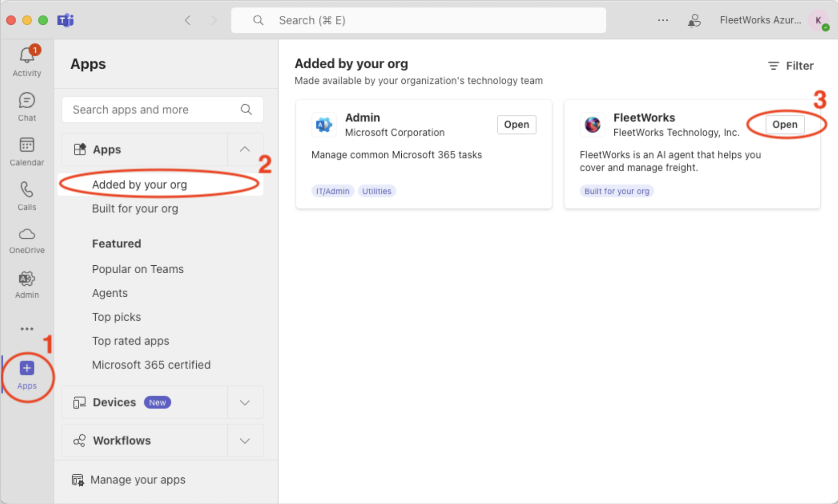Go forward using the right arrow
The height and width of the screenshot is (504, 838).
214,20
